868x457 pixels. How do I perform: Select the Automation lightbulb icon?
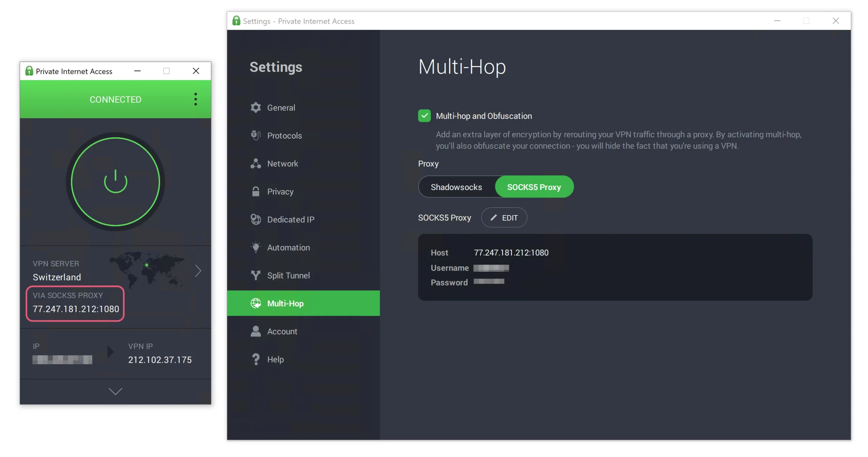coord(256,247)
